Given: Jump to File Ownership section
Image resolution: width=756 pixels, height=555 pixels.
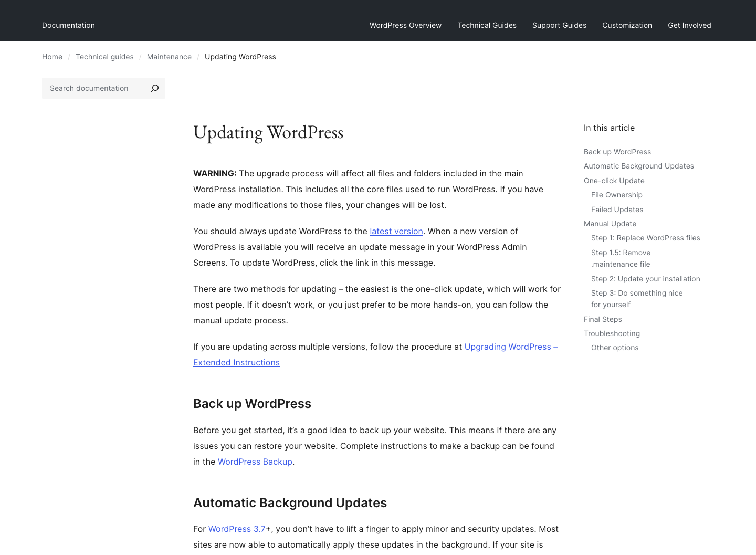Looking at the screenshot, I should click(x=617, y=195).
